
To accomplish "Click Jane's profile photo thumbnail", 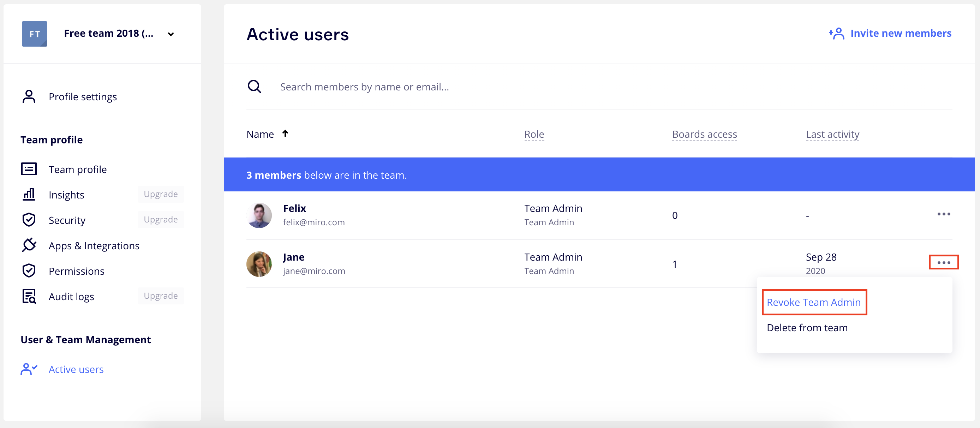I will pos(259,264).
